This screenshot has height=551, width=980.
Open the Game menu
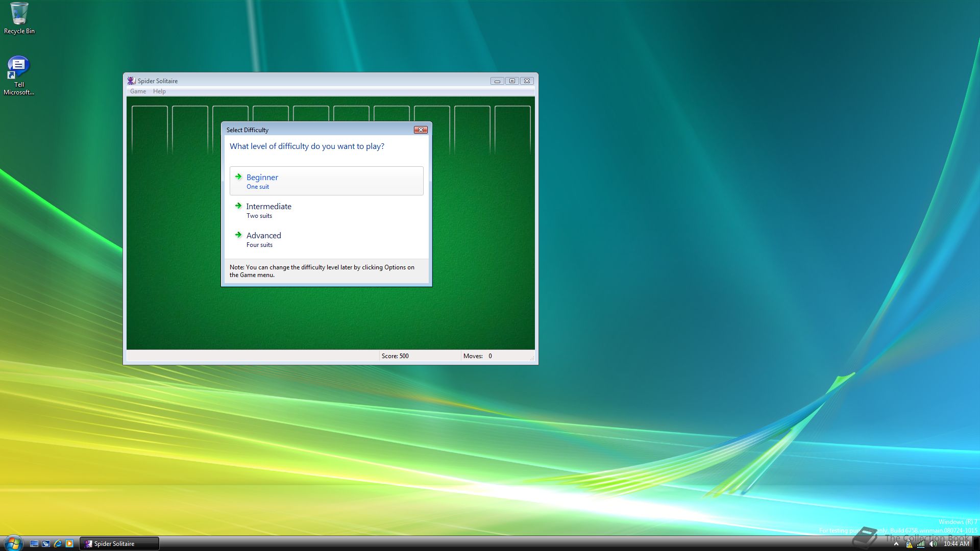(x=138, y=91)
